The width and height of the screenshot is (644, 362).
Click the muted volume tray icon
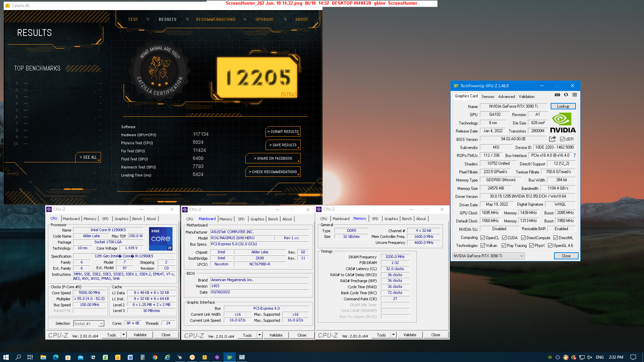click(590, 357)
